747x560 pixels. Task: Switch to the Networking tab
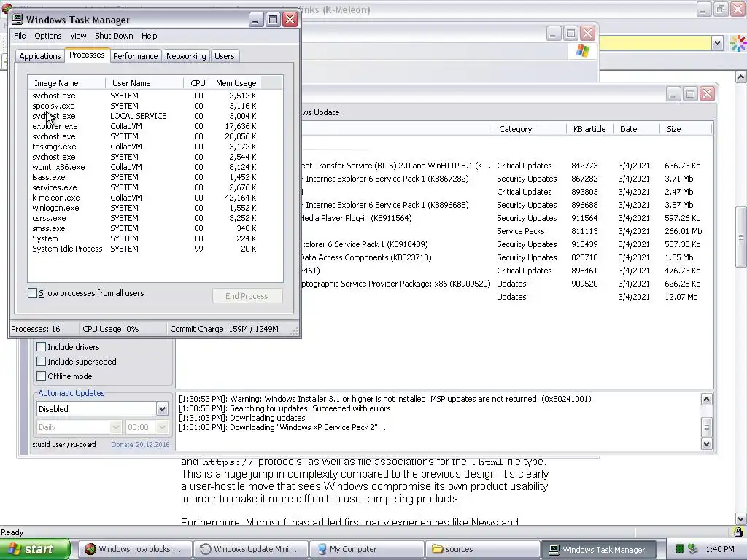pos(186,56)
